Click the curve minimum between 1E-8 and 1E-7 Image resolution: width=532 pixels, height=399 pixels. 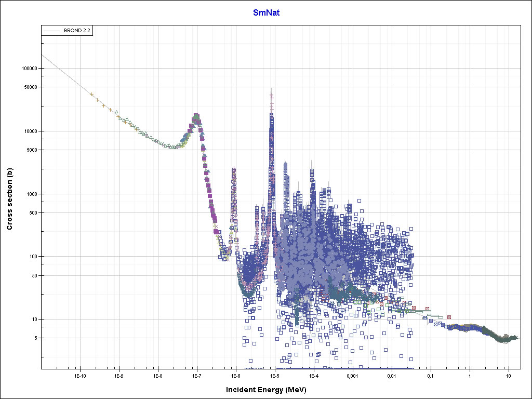pos(174,148)
